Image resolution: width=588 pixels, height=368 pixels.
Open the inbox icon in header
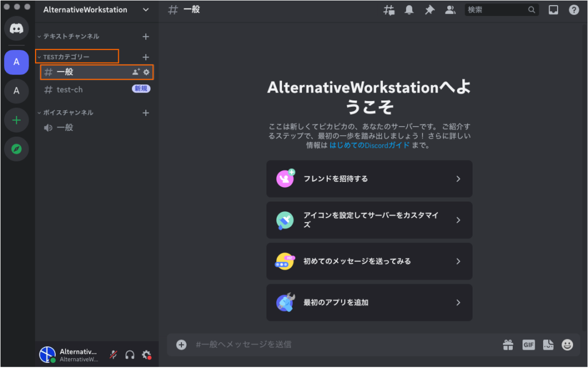point(553,10)
